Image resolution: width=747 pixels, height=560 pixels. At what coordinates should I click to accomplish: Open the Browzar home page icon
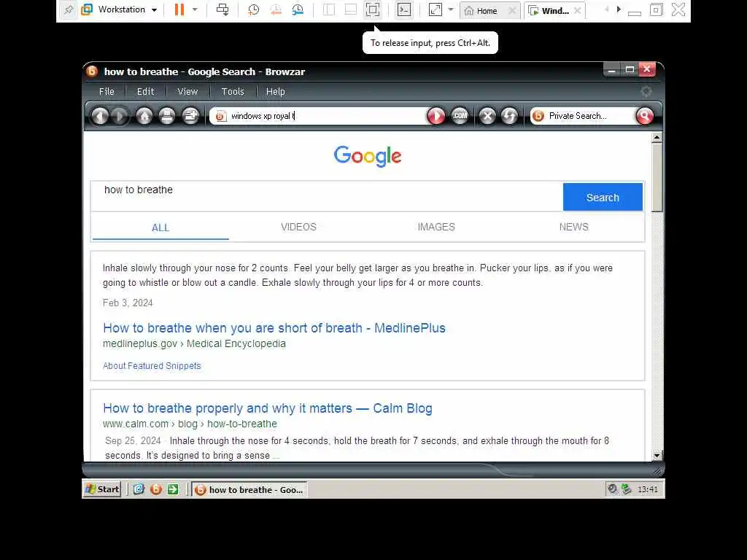coord(144,116)
